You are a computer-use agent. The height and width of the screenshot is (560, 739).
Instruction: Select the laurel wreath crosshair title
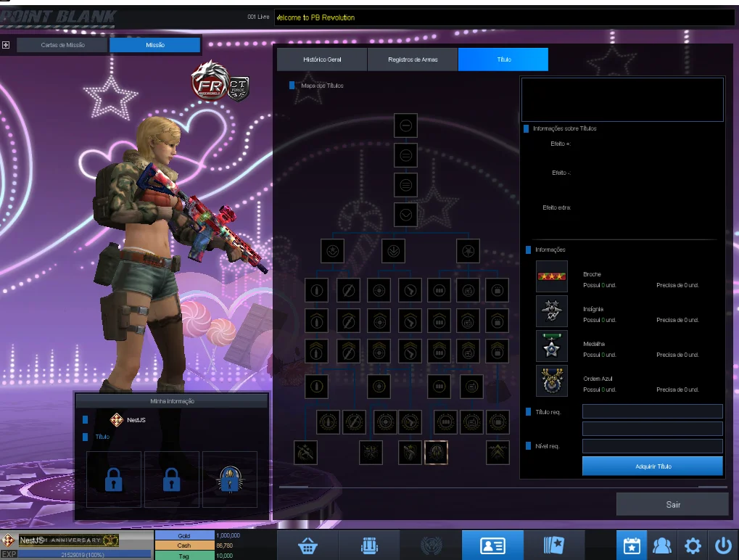click(x=385, y=422)
